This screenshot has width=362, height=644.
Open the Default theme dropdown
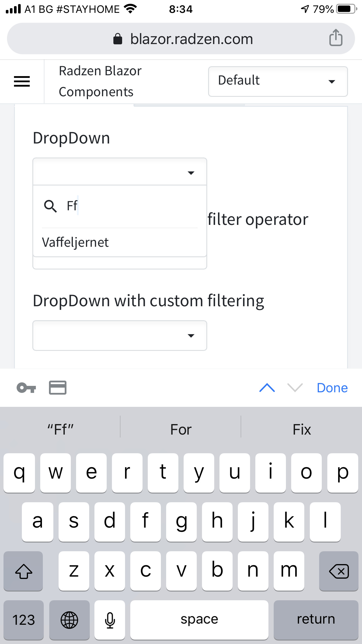278,81
